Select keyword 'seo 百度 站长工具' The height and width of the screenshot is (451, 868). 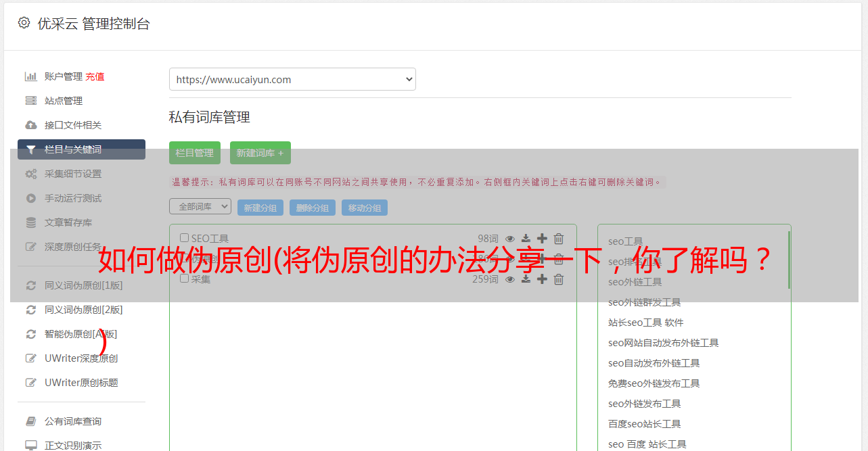tap(647, 444)
